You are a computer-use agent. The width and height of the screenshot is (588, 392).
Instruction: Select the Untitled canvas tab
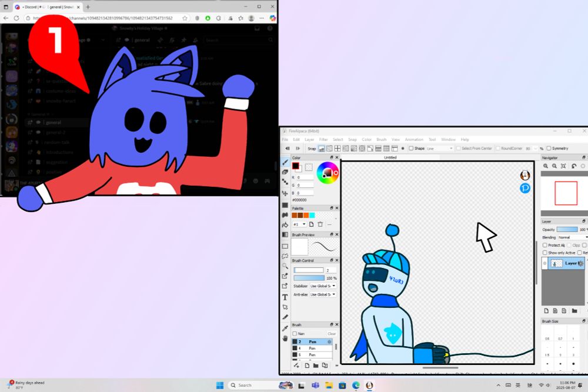tap(390, 158)
